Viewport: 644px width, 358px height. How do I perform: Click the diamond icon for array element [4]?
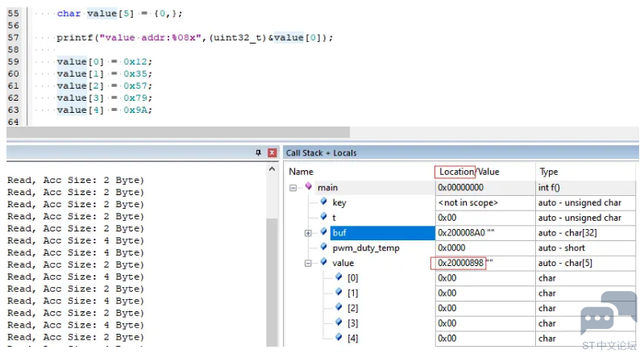[x=339, y=338]
